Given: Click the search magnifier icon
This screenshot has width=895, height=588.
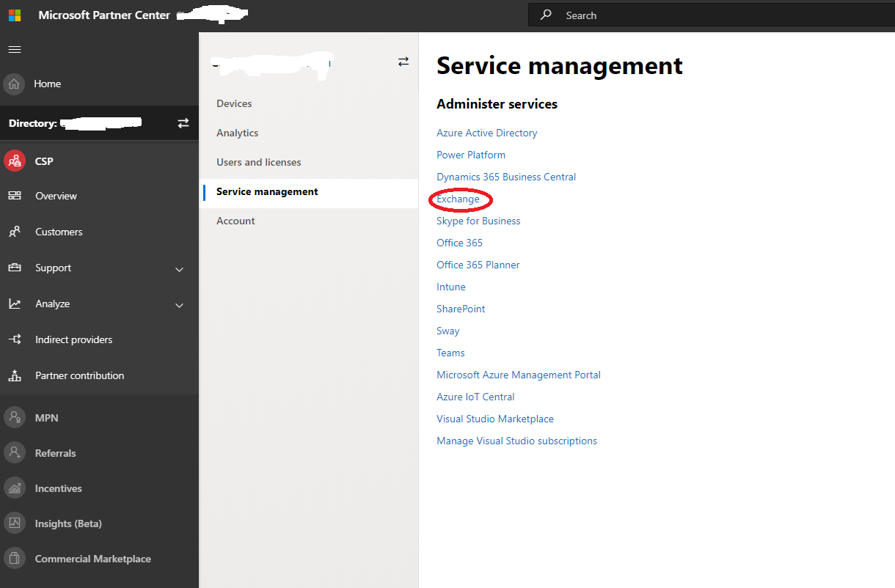Looking at the screenshot, I should [545, 15].
